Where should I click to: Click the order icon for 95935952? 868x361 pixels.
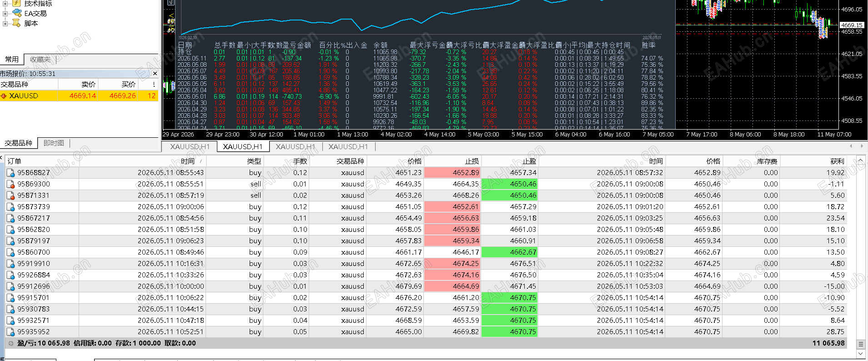(x=10, y=332)
